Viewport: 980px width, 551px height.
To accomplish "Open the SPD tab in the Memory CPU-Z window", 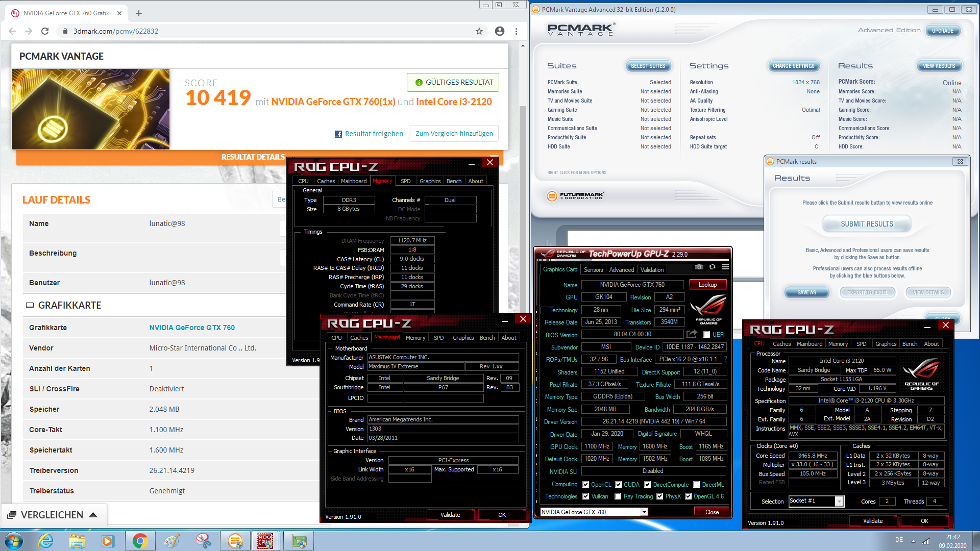I will (x=406, y=181).
